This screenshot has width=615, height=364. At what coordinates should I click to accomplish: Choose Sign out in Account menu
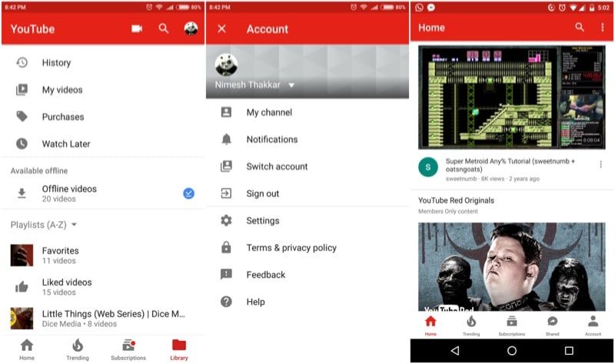click(x=262, y=194)
